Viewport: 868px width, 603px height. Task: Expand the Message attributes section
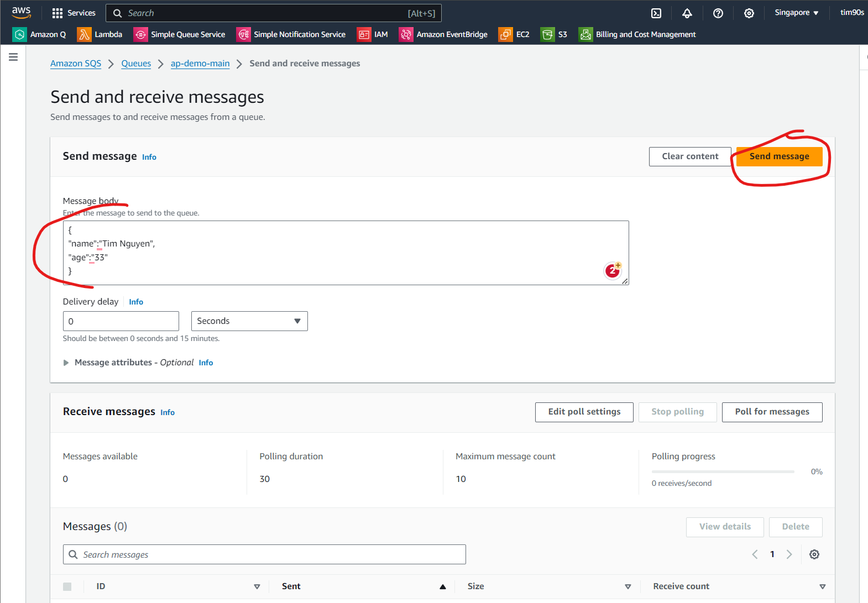(x=66, y=363)
